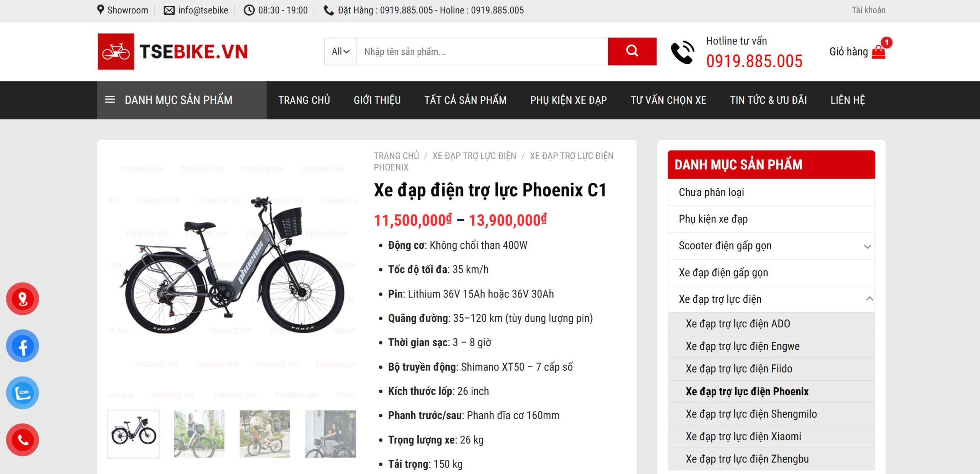
Task: Collapse the Xe đạp trợ lực điện category
Action: [869, 299]
